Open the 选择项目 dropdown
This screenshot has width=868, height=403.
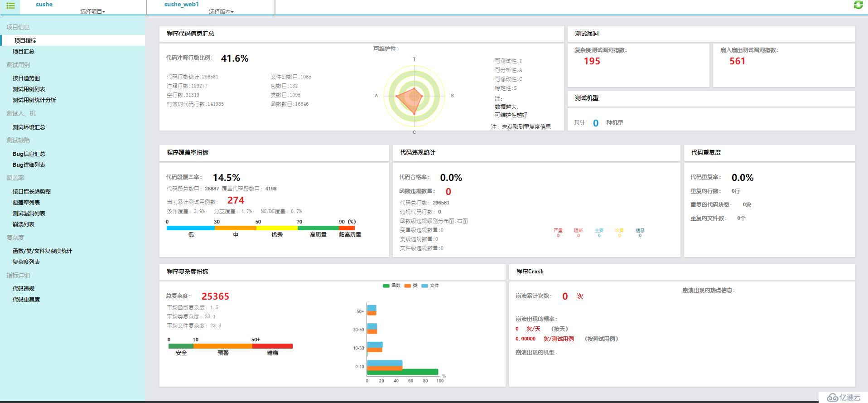(92, 11)
